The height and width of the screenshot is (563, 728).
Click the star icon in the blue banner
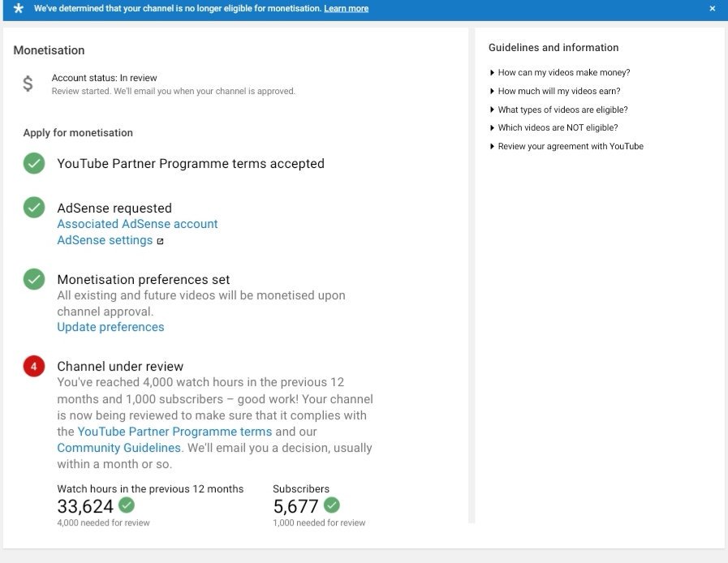point(18,8)
